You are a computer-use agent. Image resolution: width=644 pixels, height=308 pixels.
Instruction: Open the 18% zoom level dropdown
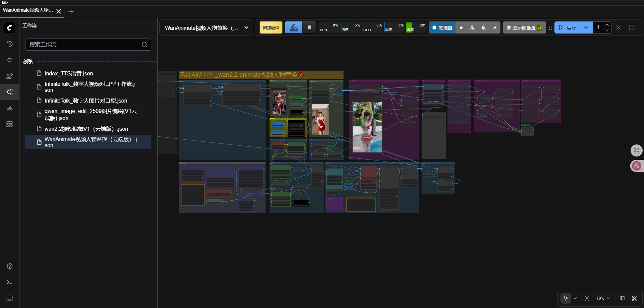(603, 298)
